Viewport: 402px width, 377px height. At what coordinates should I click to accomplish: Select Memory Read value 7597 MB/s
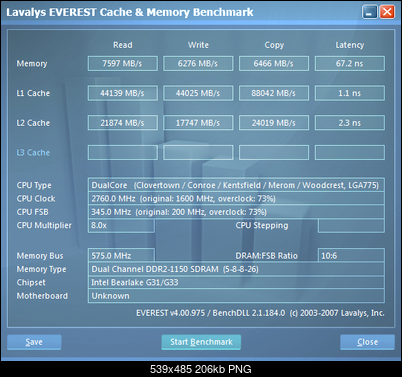123,63
